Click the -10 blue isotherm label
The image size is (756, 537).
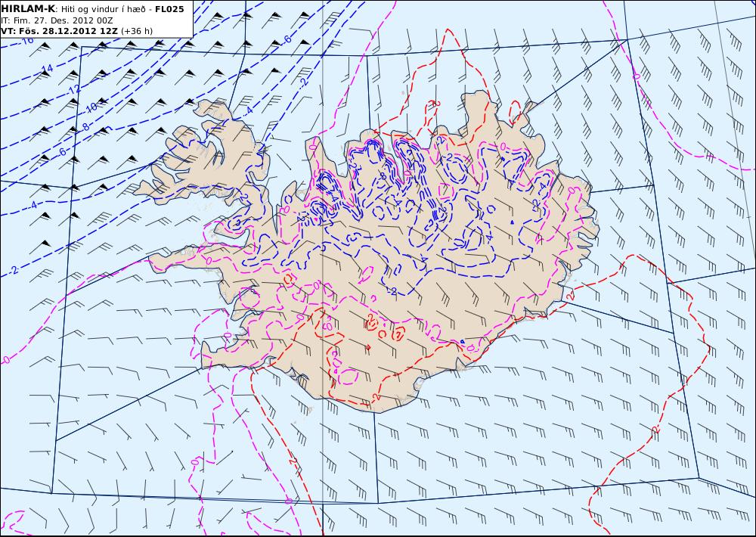coord(90,107)
